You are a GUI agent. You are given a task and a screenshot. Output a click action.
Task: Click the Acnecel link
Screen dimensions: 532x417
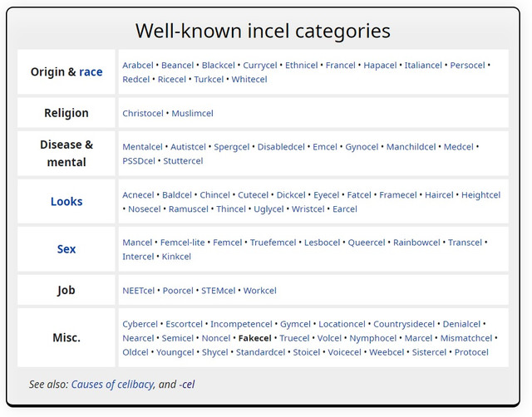click(x=138, y=195)
